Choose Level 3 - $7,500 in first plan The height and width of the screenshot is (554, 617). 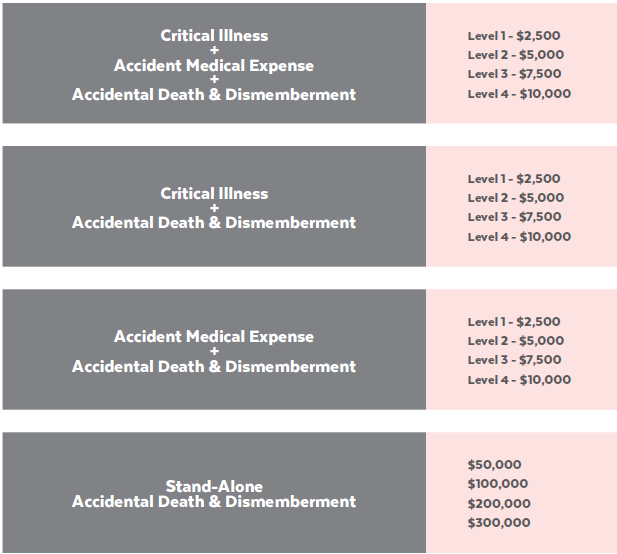[x=514, y=74]
